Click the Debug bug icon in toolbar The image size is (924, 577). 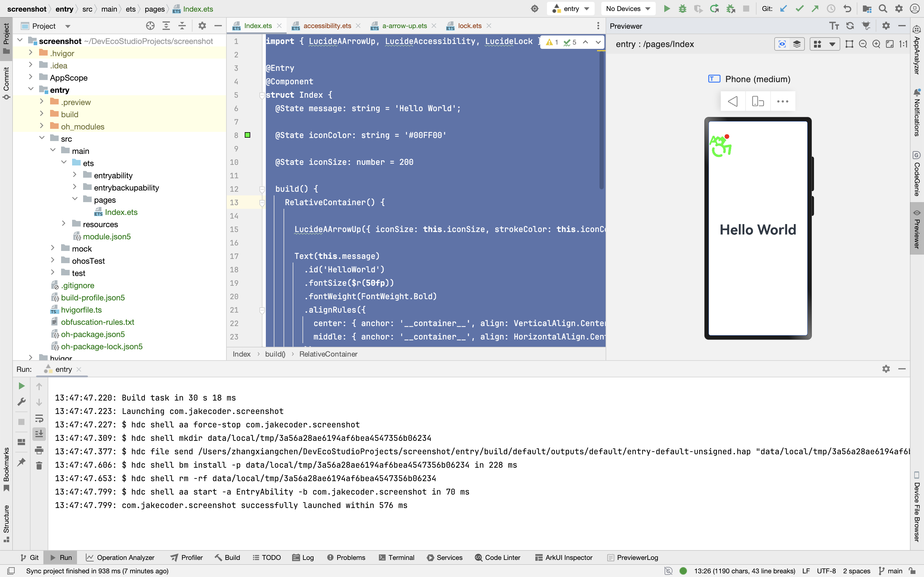[x=682, y=9]
